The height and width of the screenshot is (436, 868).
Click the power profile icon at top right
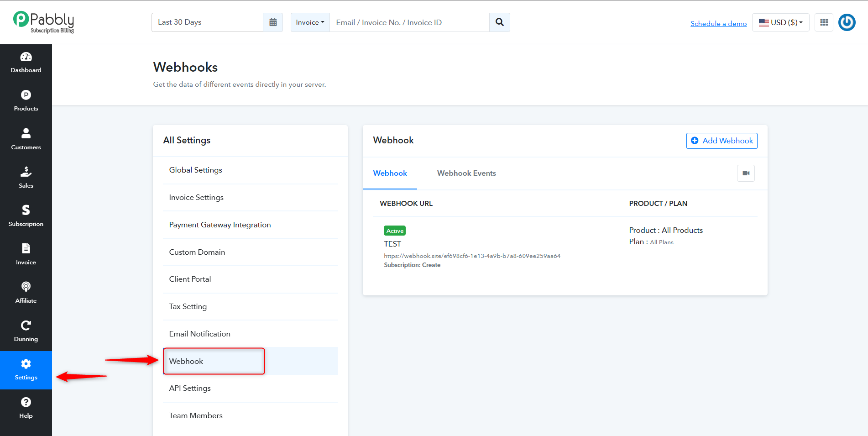(847, 22)
